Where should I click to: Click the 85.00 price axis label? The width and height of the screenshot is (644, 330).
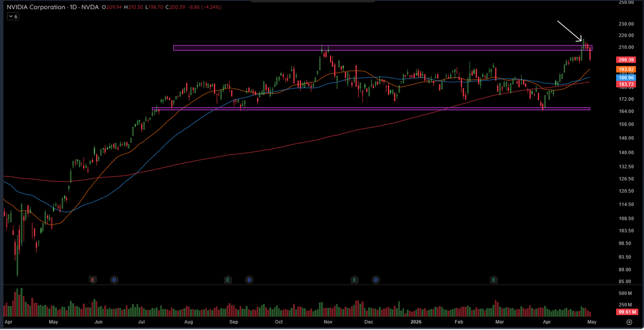626,281
